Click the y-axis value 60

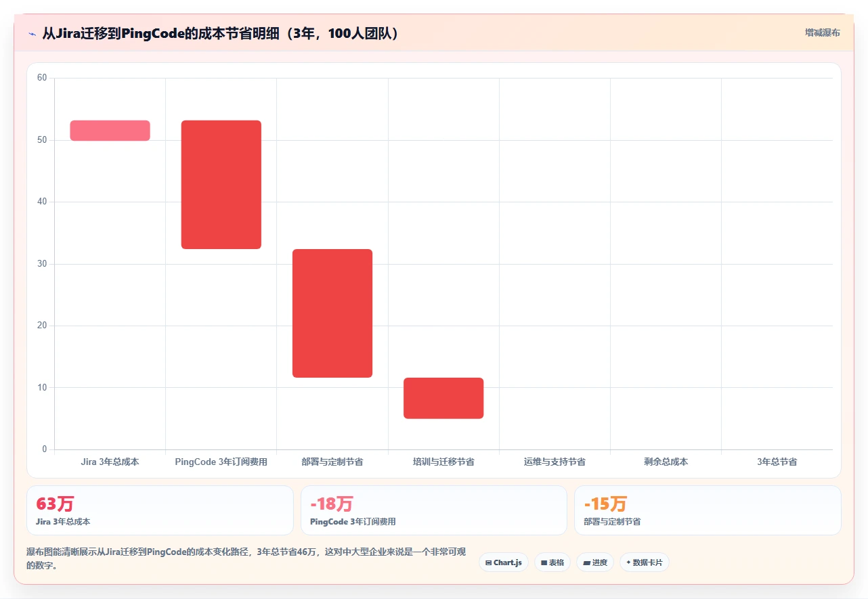(42, 78)
